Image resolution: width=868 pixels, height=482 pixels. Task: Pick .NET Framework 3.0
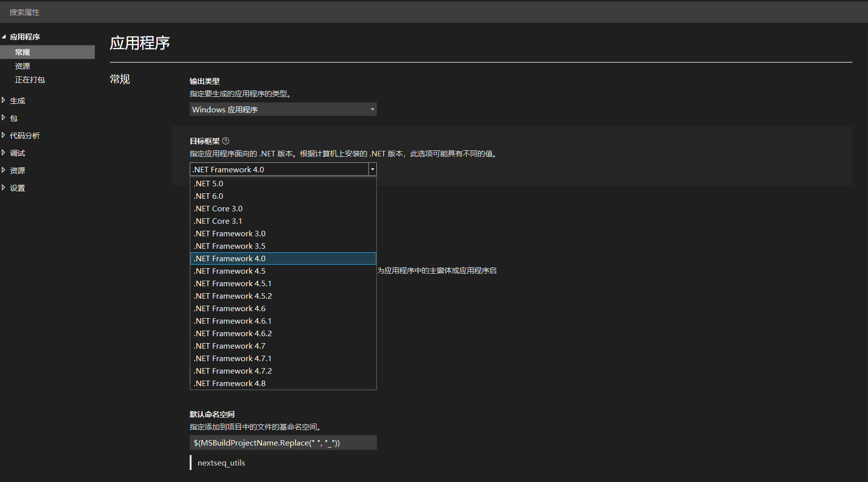click(x=283, y=234)
